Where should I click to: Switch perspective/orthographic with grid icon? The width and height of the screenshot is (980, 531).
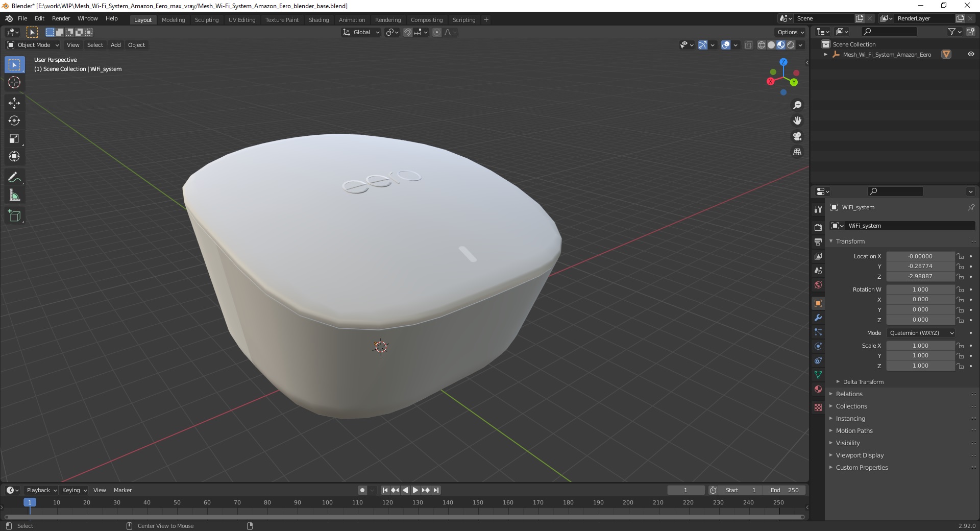click(797, 152)
